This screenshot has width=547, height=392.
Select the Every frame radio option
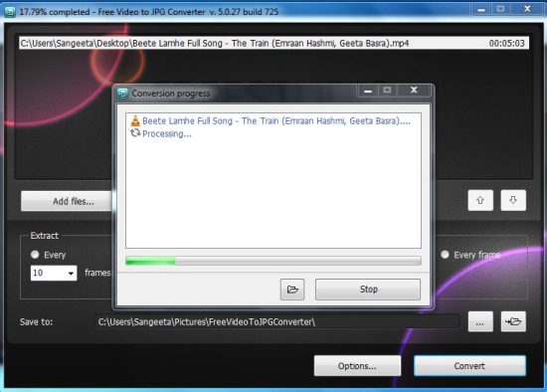pos(445,255)
